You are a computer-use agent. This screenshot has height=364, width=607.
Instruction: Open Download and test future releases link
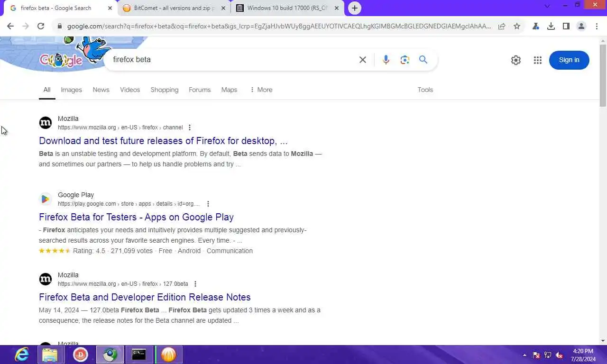click(163, 141)
